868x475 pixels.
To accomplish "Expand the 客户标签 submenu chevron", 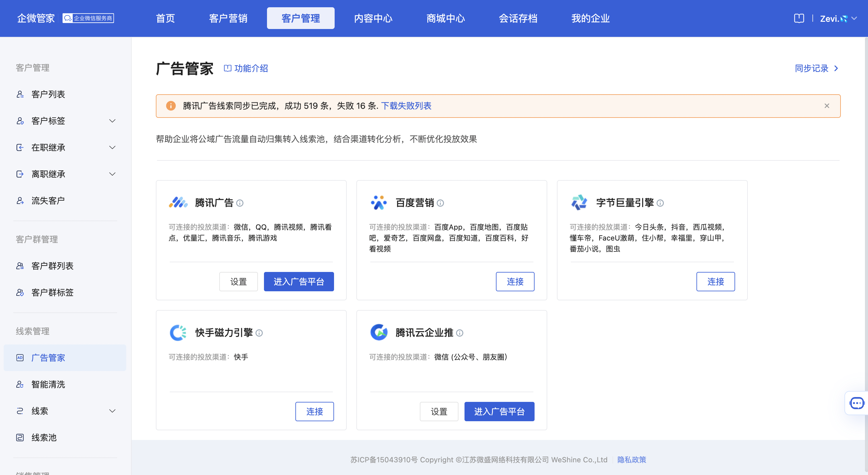I will click(112, 121).
